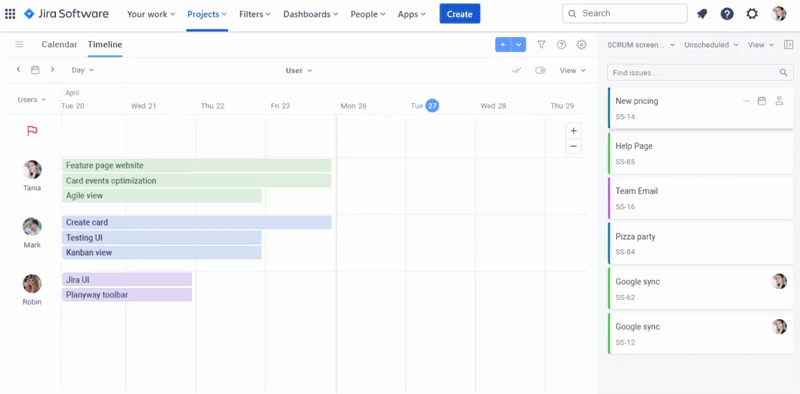Click the assignee avatar on Google sync SS-62
The image size is (800, 394).
tap(779, 281)
